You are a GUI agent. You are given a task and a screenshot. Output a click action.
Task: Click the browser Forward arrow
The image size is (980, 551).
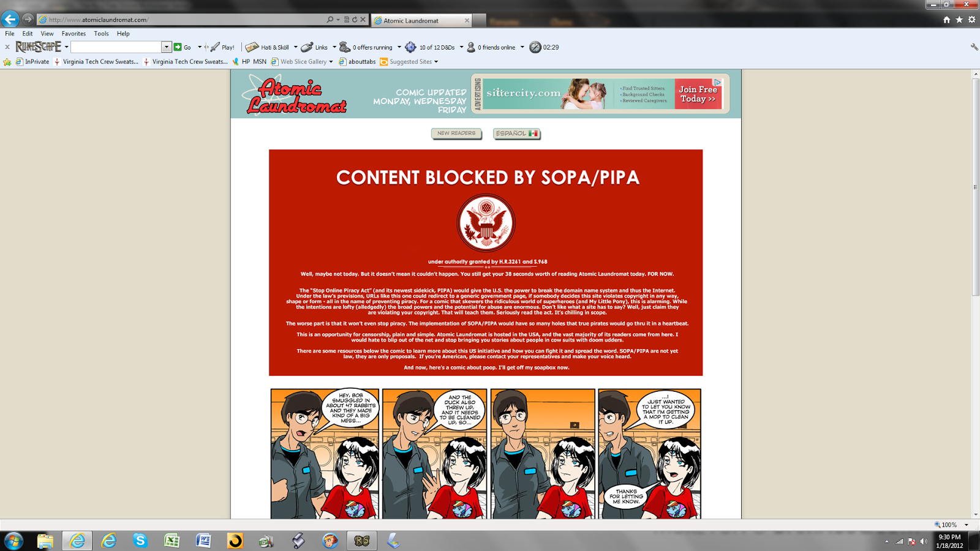coord(28,20)
